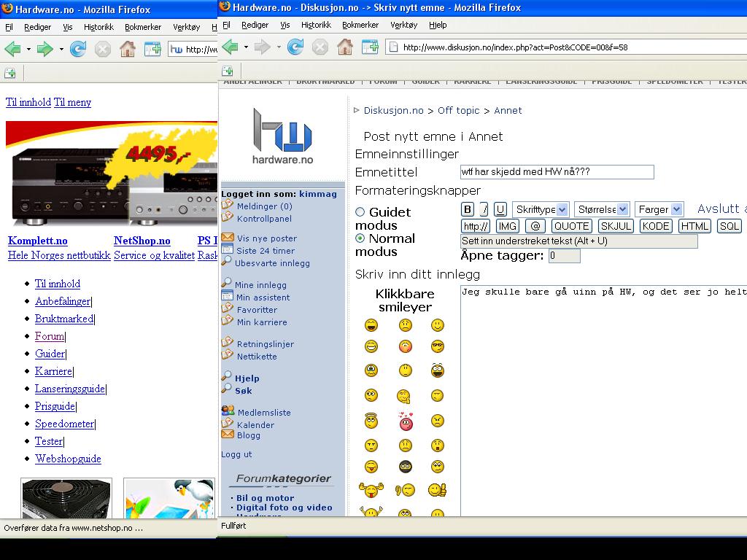Open the Farger color dropdown
This screenshot has height=560, width=747.
(659, 209)
